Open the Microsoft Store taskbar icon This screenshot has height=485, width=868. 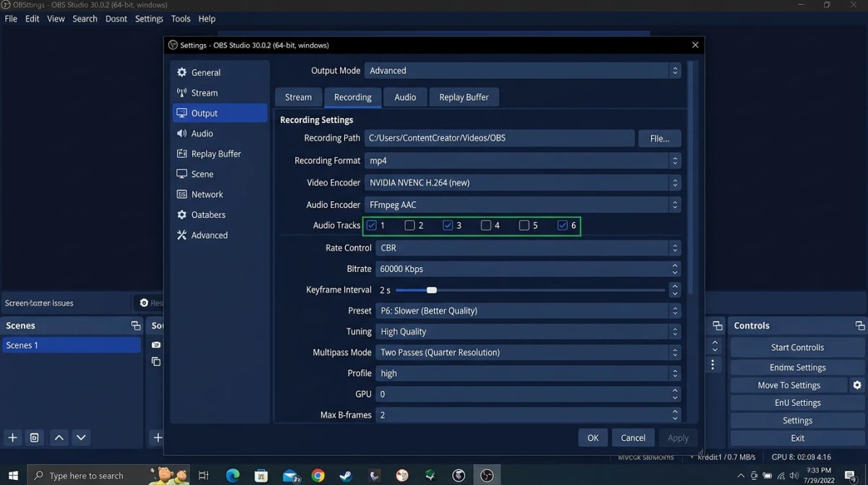[x=261, y=476]
